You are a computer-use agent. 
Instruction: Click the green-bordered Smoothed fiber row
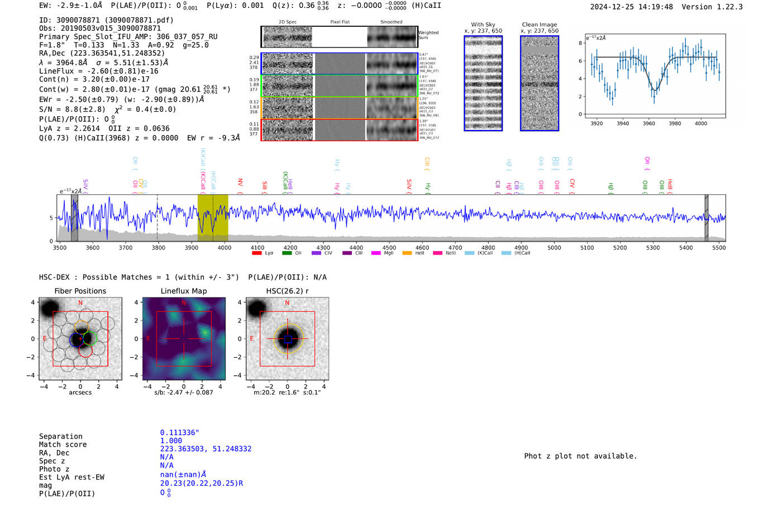tap(392, 86)
